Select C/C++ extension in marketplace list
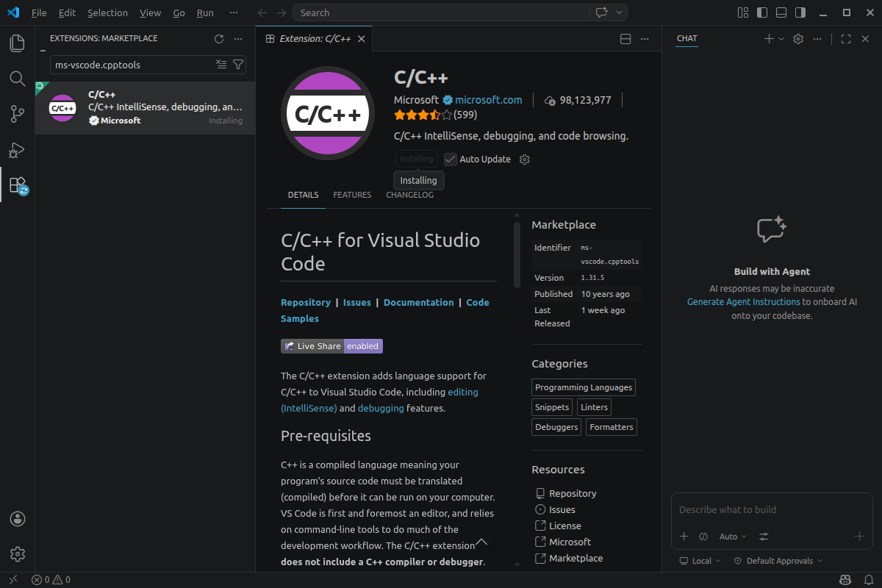Screen dimensions: 882x588 (x=145, y=107)
